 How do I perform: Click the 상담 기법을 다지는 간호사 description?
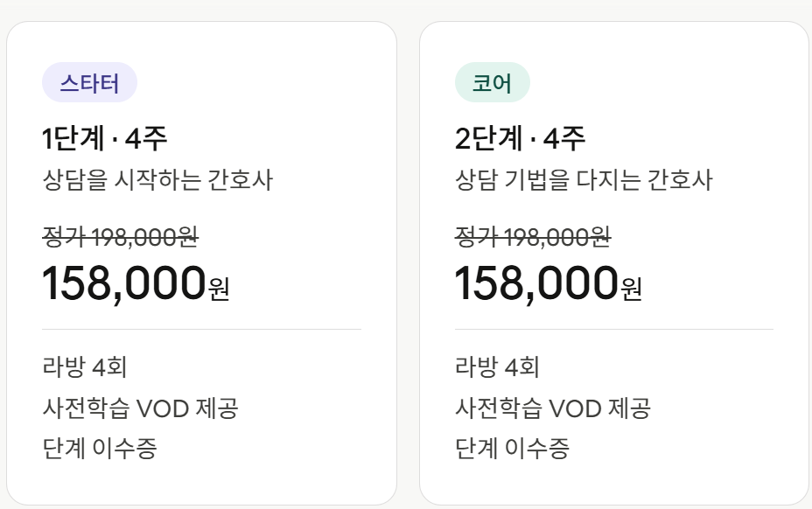(x=584, y=181)
